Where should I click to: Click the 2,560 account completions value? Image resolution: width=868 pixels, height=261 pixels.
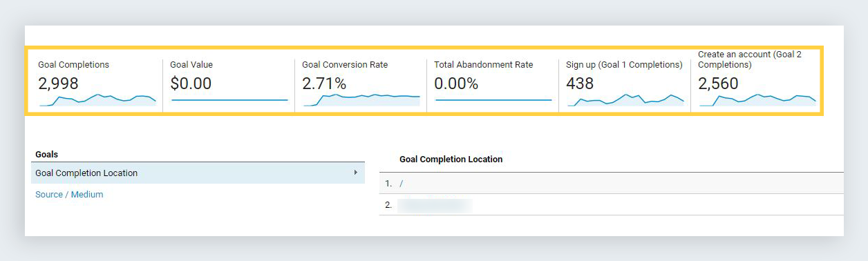click(x=719, y=84)
